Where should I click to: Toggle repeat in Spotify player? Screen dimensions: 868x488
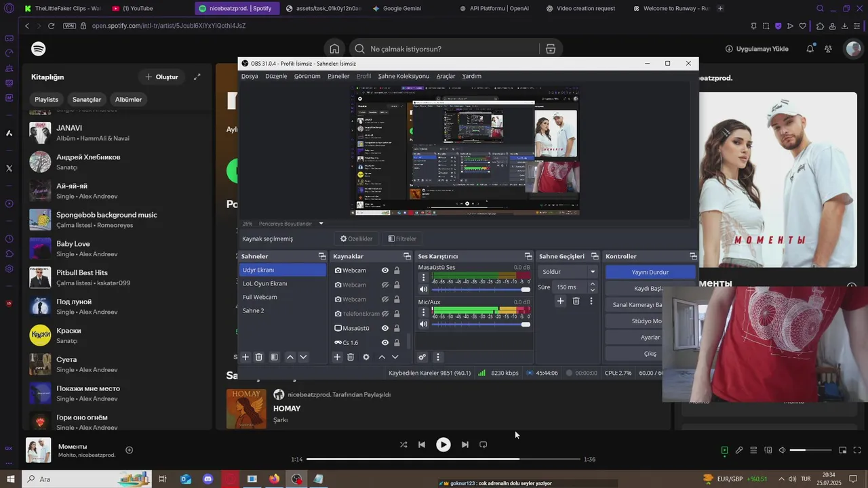click(x=484, y=445)
